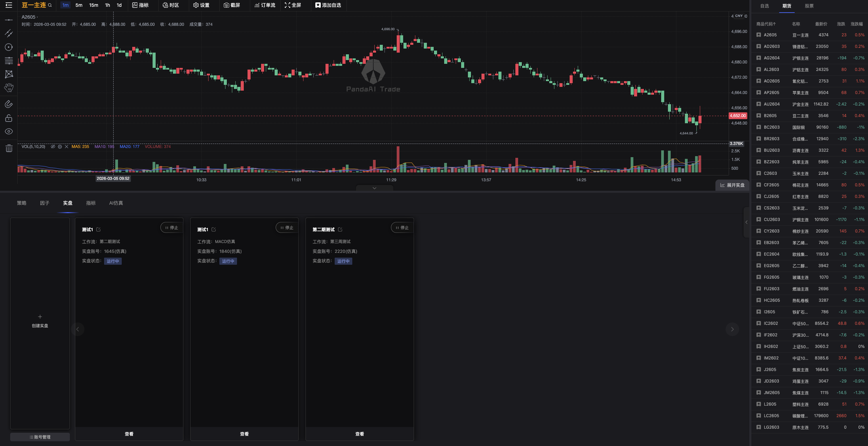Open VOL indicator settings gear
The width and height of the screenshot is (868, 446).
coord(60,147)
